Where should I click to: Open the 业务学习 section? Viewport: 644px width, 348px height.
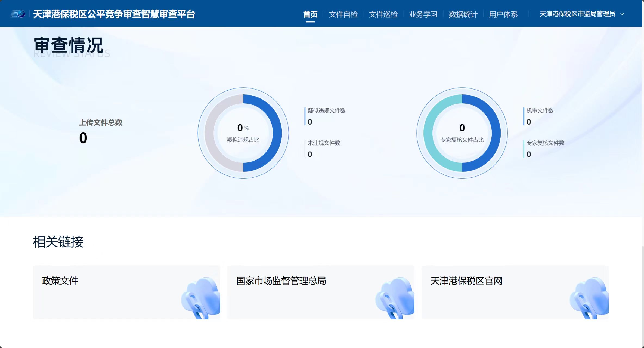pyautogui.click(x=423, y=14)
